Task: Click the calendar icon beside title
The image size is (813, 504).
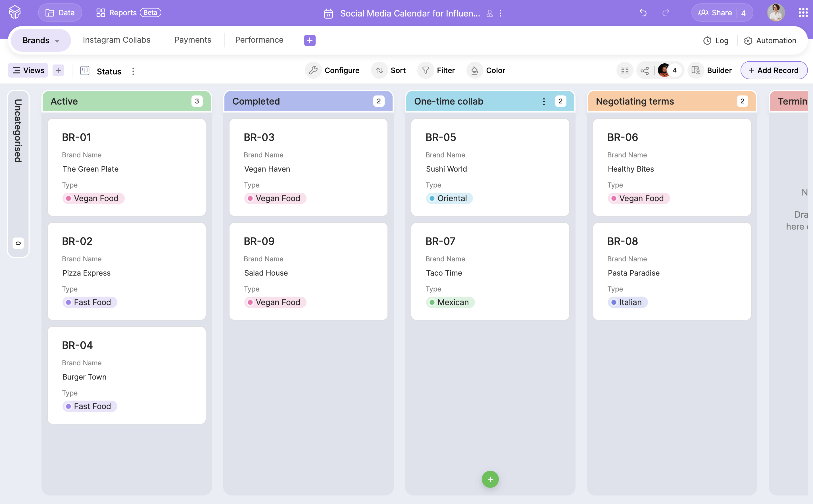Action: 328,13
